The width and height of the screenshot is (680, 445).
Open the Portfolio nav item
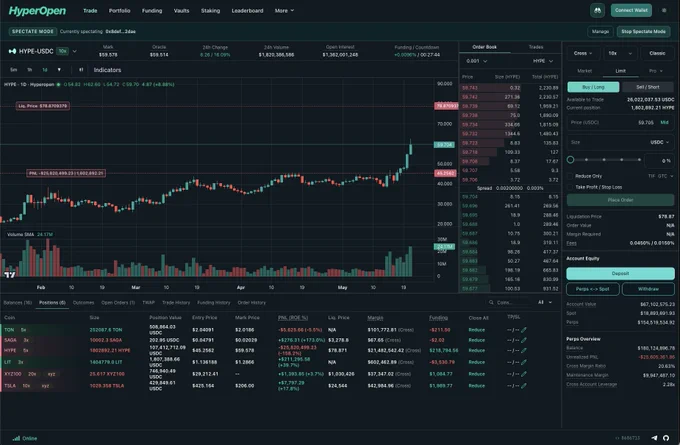click(x=120, y=10)
